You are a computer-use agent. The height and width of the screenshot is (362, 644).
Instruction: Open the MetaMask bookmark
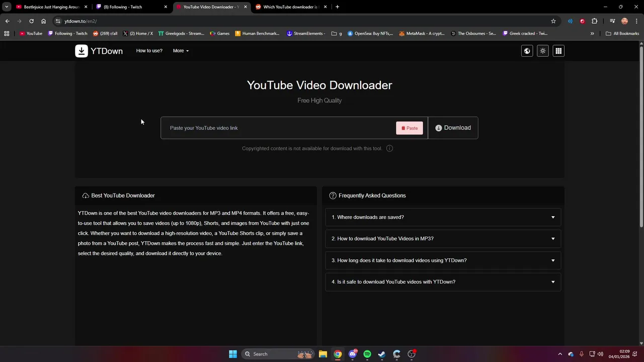tap(422, 34)
